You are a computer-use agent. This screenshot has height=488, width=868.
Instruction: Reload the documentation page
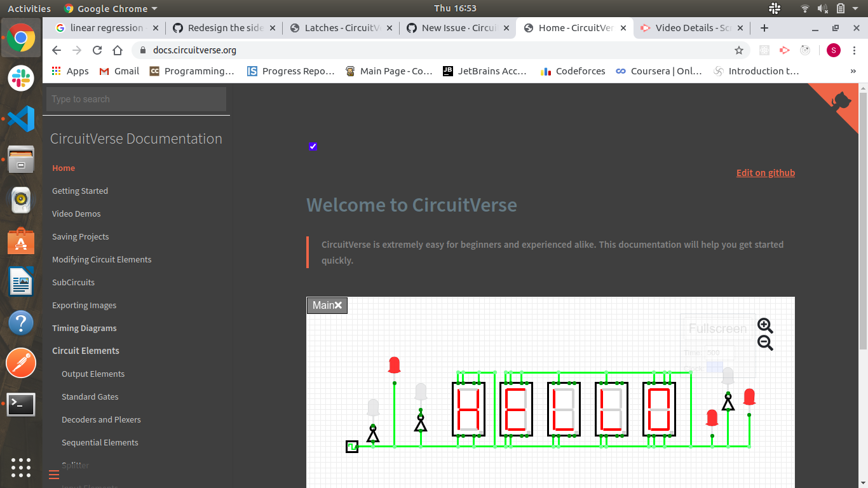click(x=97, y=50)
